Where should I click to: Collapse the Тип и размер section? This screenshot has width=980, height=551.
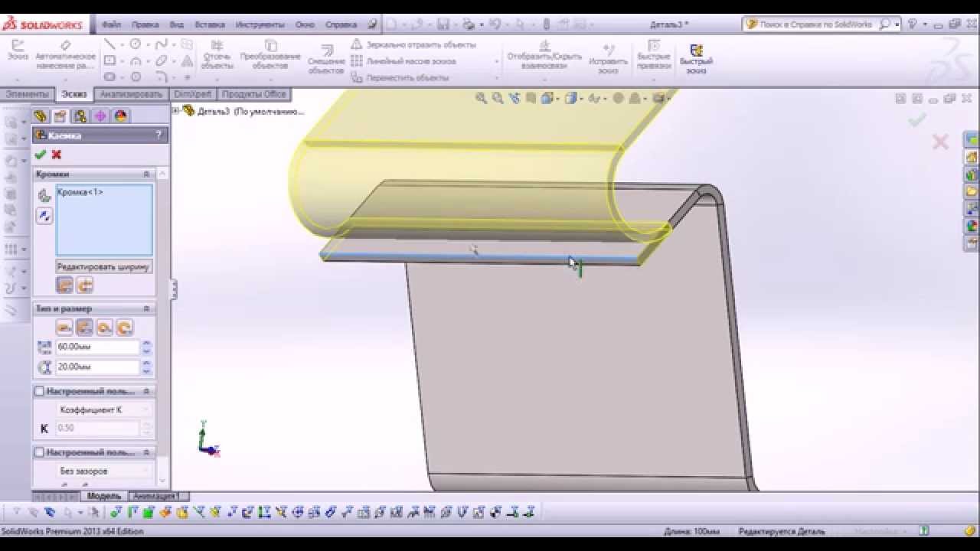tap(146, 308)
